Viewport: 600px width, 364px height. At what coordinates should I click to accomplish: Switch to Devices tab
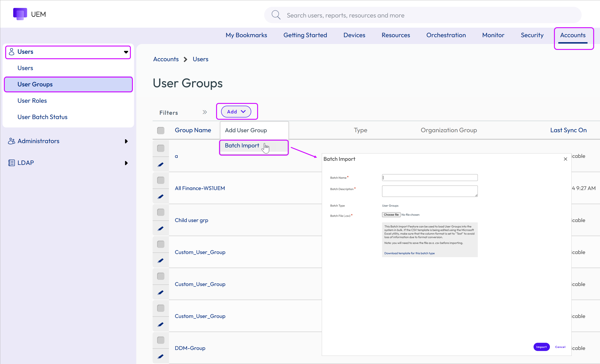[354, 35]
